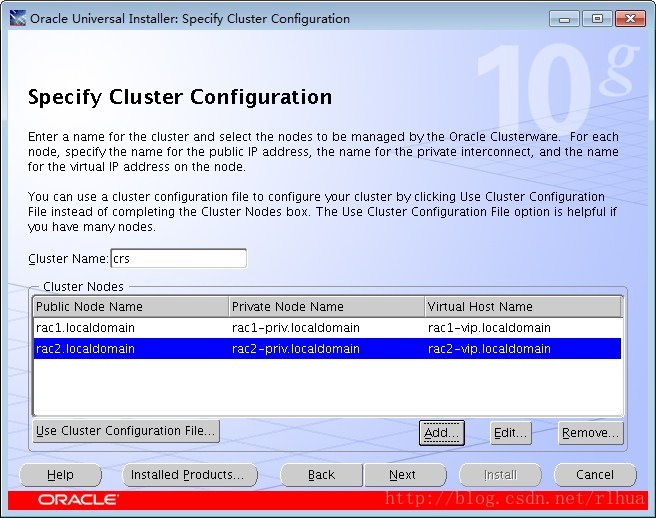Open Use Cluster Configuration File dialog
656x518 pixels.
(x=126, y=431)
